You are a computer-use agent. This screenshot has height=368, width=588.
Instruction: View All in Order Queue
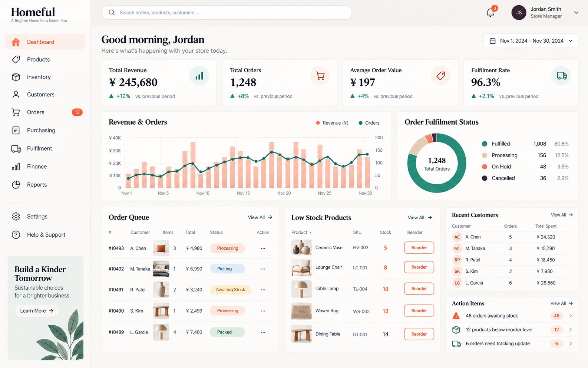(260, 217)
